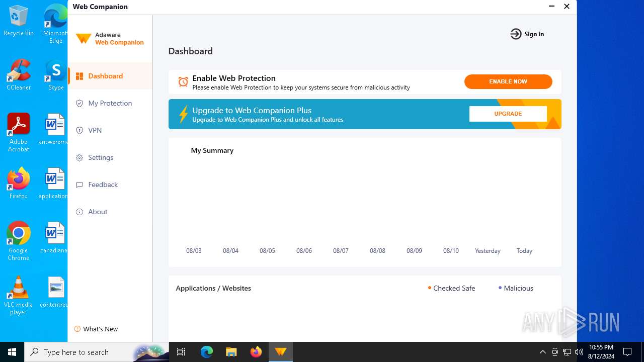The height and width of the screenshot is (362, 644).
Task: Open the Adobe Acrobat desktop shortcut
Action: pyautogui.click(x=19, y=133)
